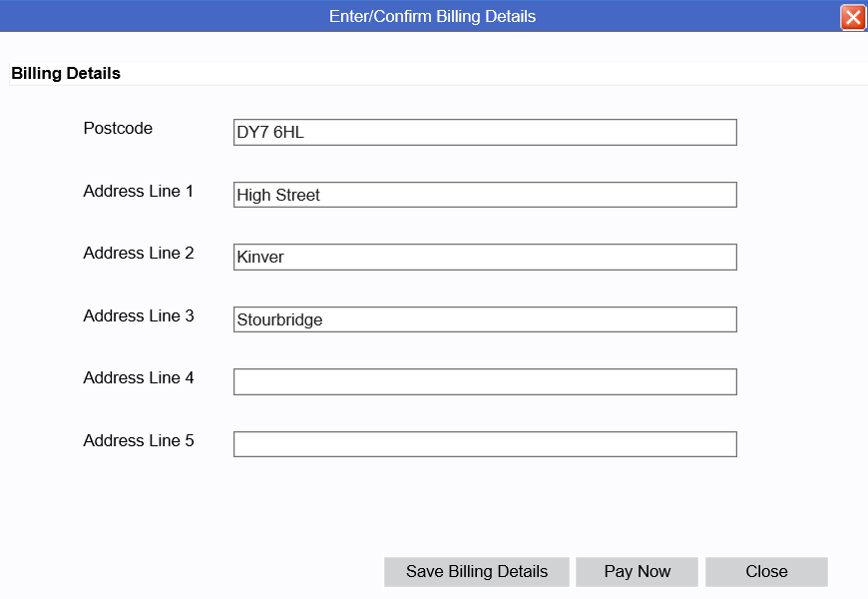Click into the Address Line 3 field
The height and width of the screenshot is (599, 868).
click(485, 319)
